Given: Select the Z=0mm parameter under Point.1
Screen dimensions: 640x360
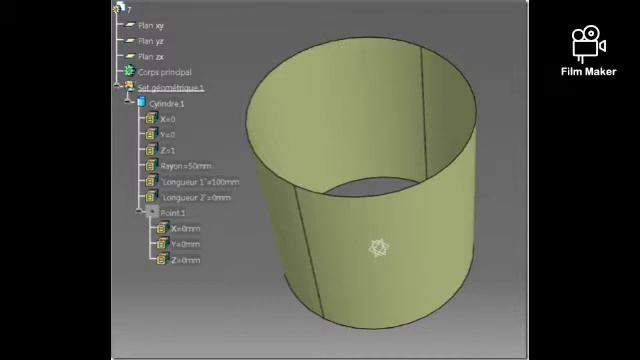Looking at the screenshot, I should coord(185,260).
